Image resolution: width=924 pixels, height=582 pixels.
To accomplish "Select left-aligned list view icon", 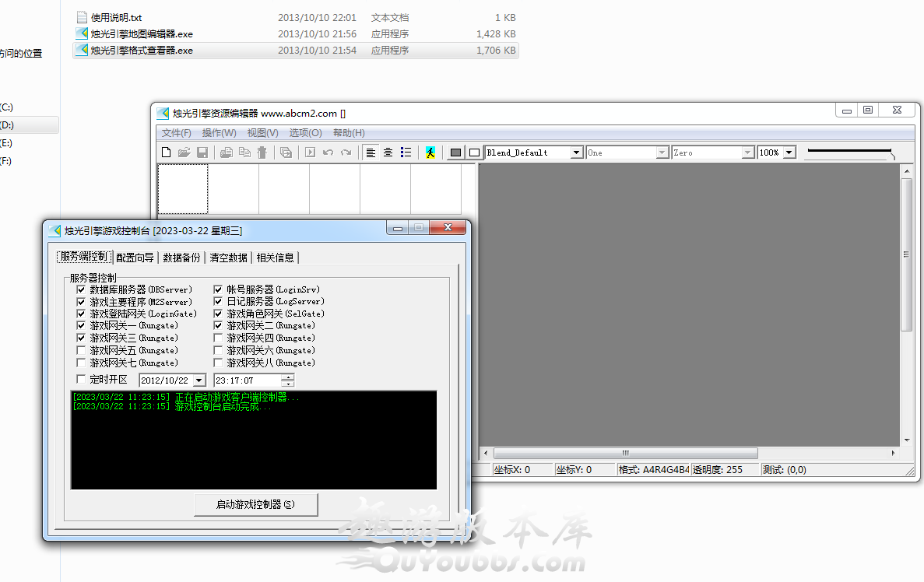I will tap(371, 153).
